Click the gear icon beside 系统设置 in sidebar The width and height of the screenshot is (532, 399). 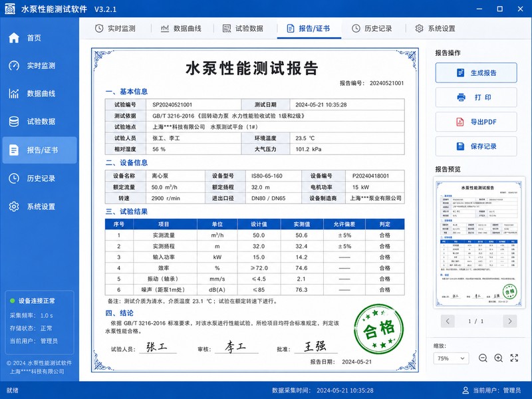pyautogui.click(x=14, y=206)
